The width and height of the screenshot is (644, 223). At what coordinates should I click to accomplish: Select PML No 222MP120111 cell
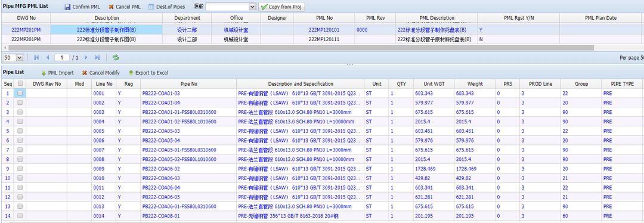click(324, 39)
